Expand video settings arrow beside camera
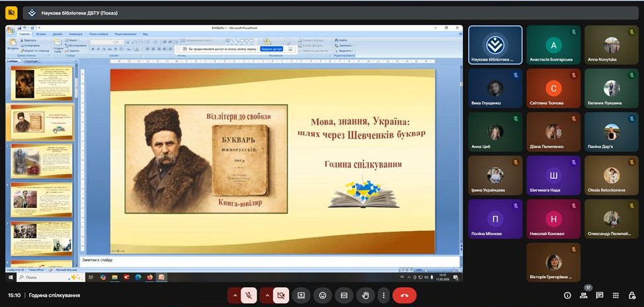644x307 pixels. coord(266,295)
